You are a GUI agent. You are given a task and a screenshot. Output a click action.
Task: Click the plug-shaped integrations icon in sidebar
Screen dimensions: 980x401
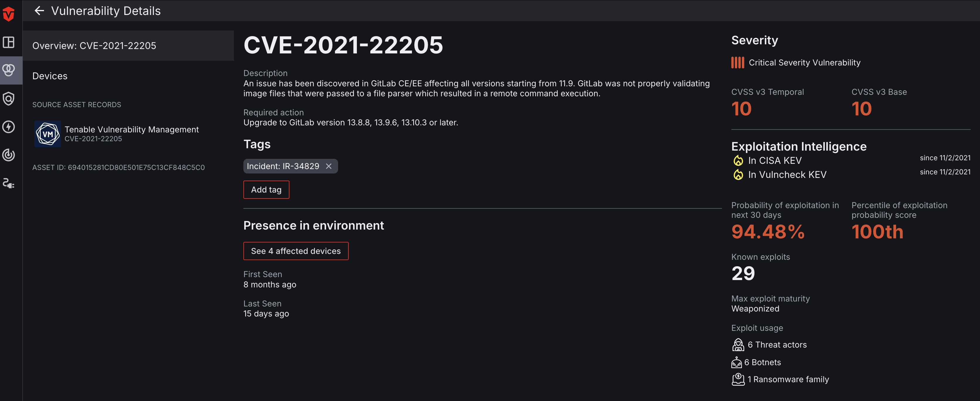[9, 183]
